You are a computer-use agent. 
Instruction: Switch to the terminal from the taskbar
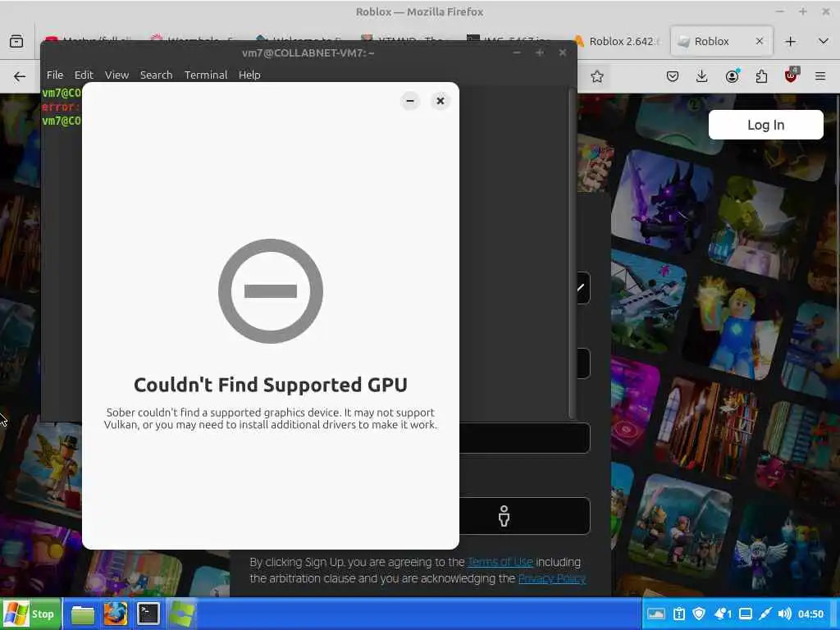click(148, 614)
